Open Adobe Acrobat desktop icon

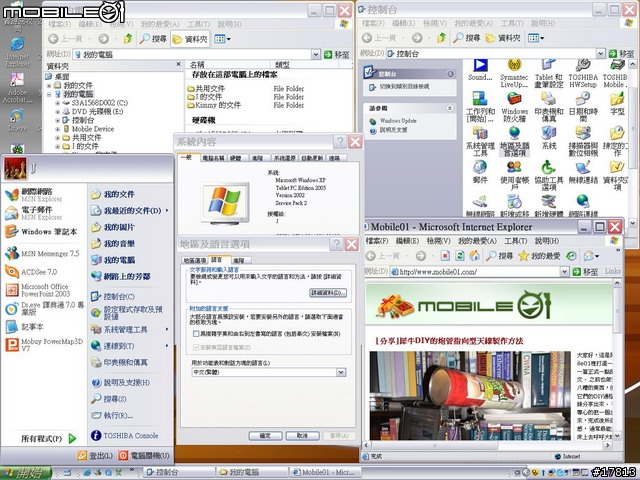[17, 88]
